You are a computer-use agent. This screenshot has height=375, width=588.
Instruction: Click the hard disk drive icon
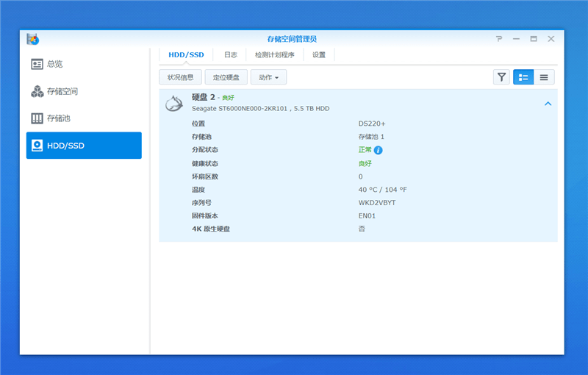click(x=174, y=103)
